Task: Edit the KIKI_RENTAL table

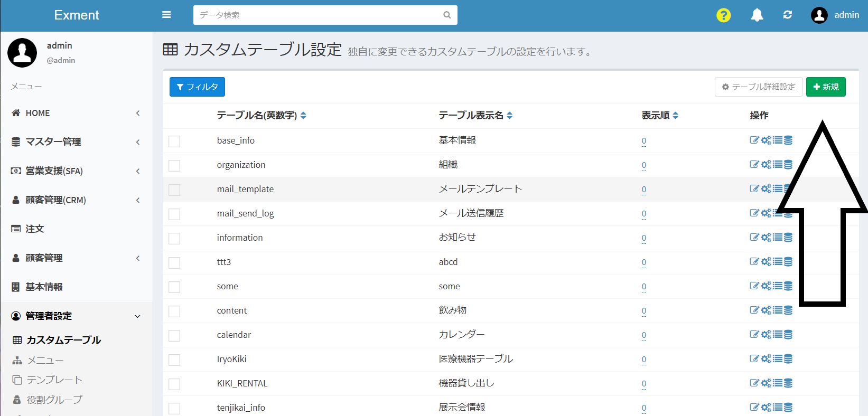Action: pyautogui.click(x=754, y=383)
